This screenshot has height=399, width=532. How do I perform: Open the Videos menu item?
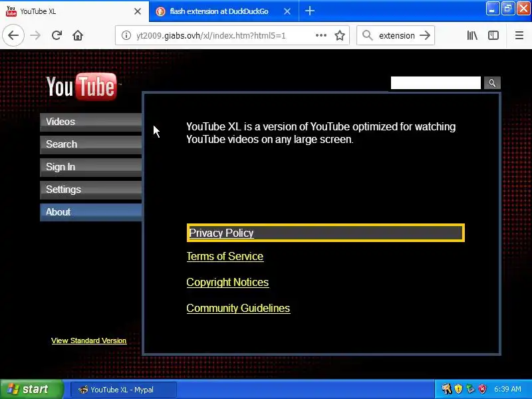click(91, 122)
